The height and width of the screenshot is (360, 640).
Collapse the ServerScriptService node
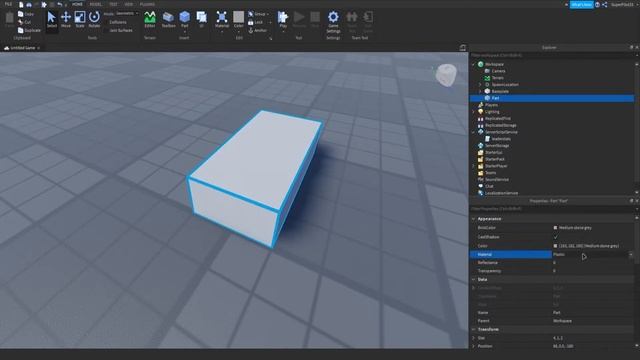pos(473,132)
